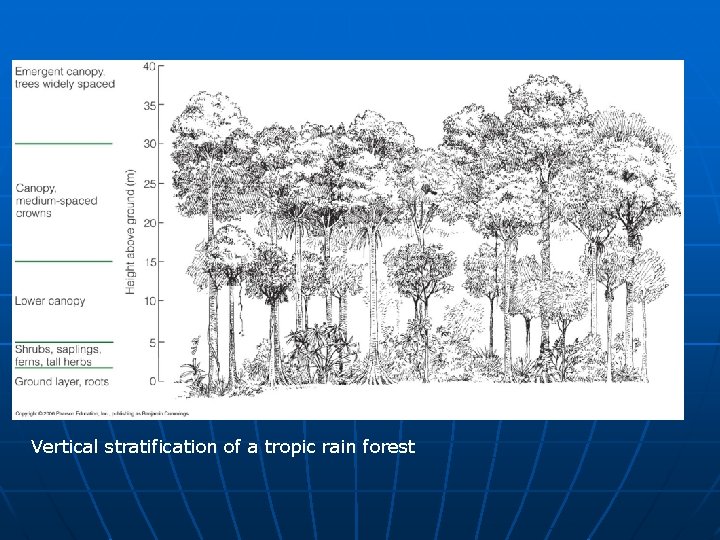Click the axis value 35
Image resolution: width=720 pixels, height=540 pixels.
click(149, 106)
